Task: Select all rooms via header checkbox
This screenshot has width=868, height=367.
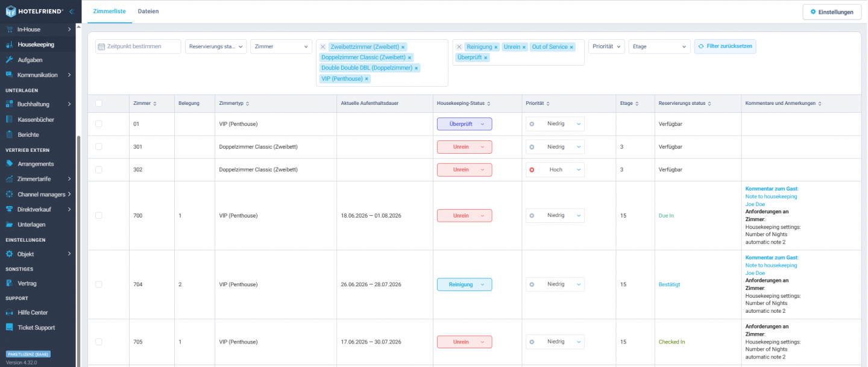Action: tap(99, 103)
